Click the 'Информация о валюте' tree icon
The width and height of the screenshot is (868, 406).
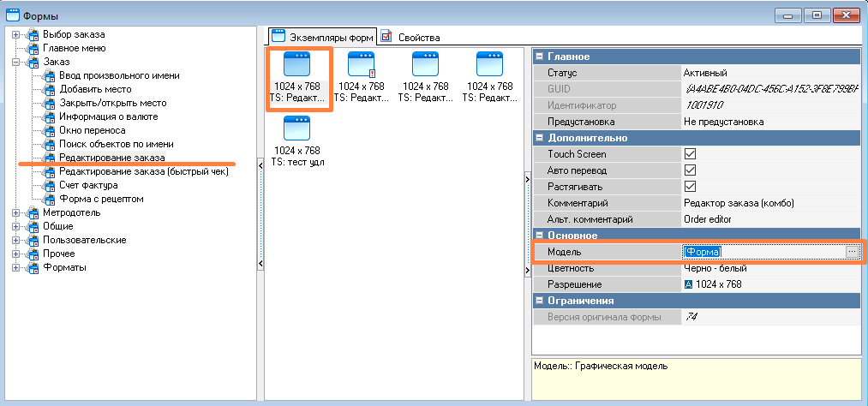click(49, 116)
